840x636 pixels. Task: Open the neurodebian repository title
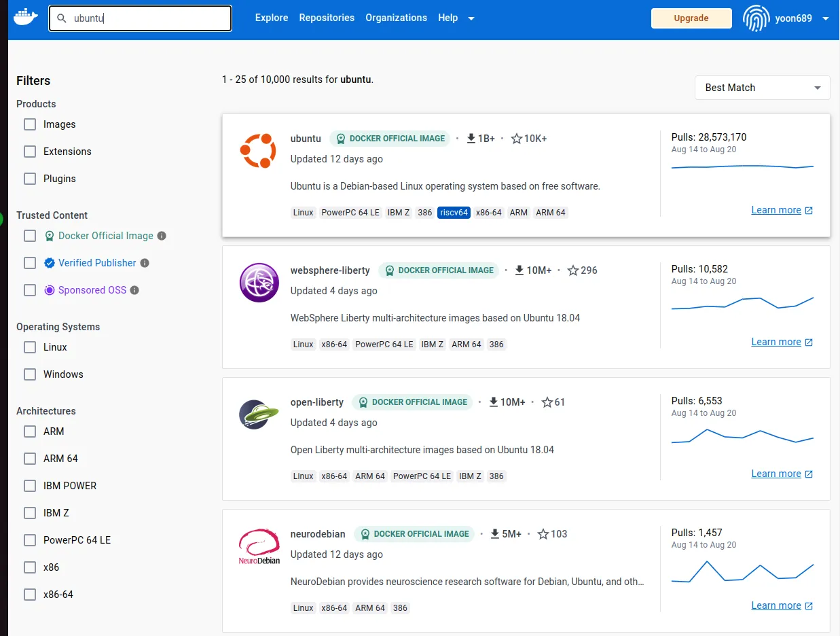(318, 534)
